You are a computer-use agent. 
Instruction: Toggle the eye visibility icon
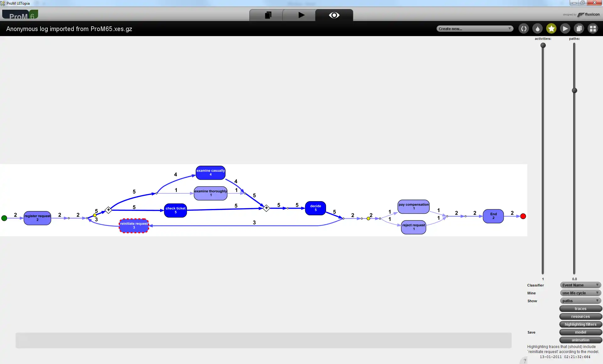334,15
